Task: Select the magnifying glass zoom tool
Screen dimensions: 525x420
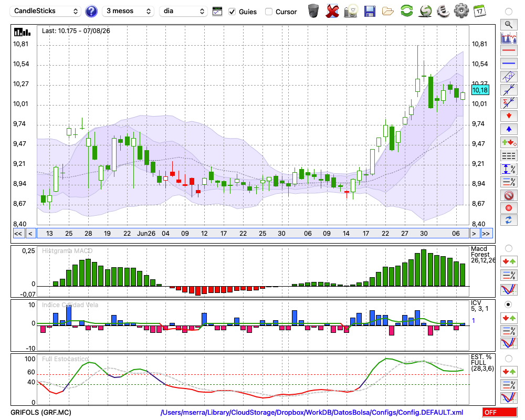Action: (509, 25)
